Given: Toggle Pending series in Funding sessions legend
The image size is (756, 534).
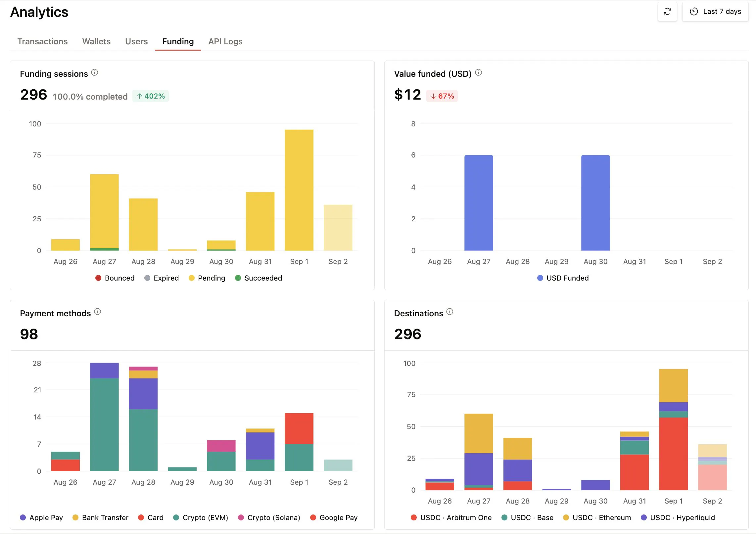Looking at the screenshot, I should coord(207,278).
